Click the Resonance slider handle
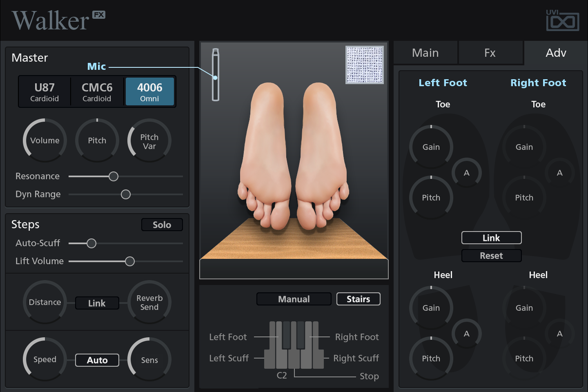The width and height of the screenshot is (588, 392). coord(114,176)
